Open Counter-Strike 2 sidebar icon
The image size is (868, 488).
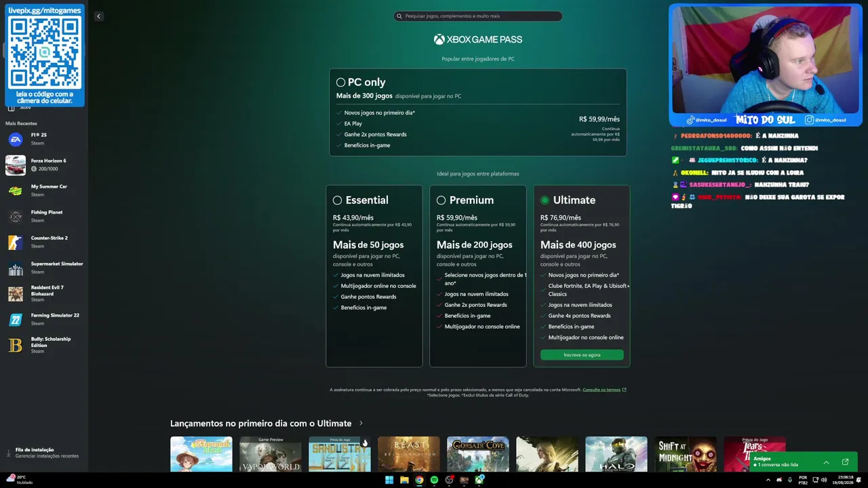tap(16, 242)
